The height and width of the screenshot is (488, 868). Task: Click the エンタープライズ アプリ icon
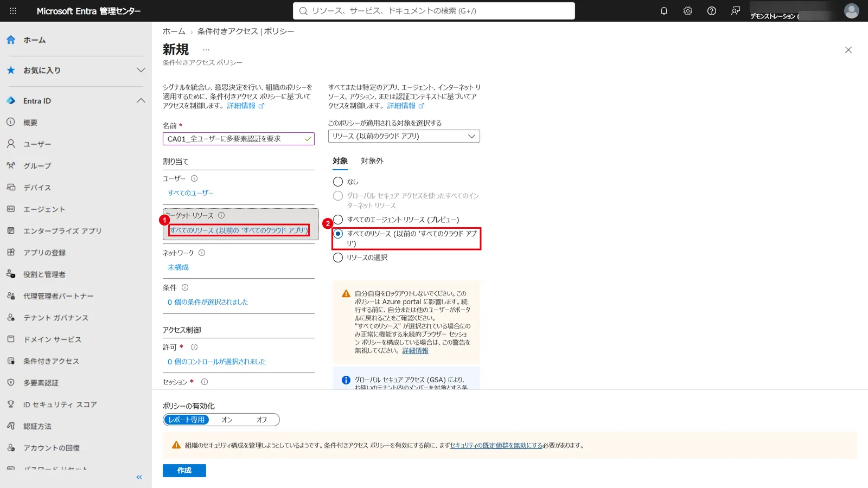pyautogui.click(x=11, y=230)
